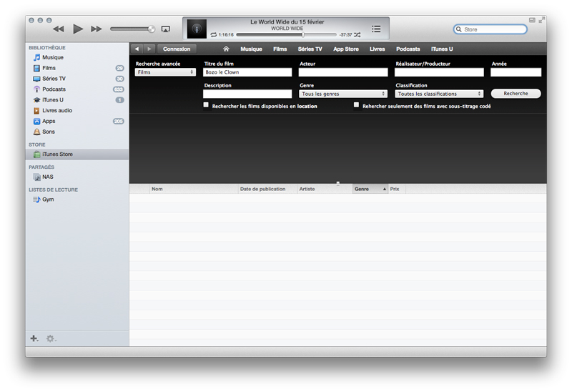572x392 pixels.
Task: Enable films disponibles en location checkbox
Action: coord(206,105)
